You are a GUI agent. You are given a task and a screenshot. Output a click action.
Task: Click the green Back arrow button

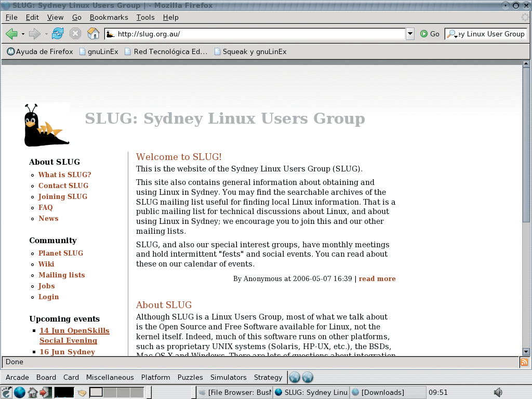point(11,34)
